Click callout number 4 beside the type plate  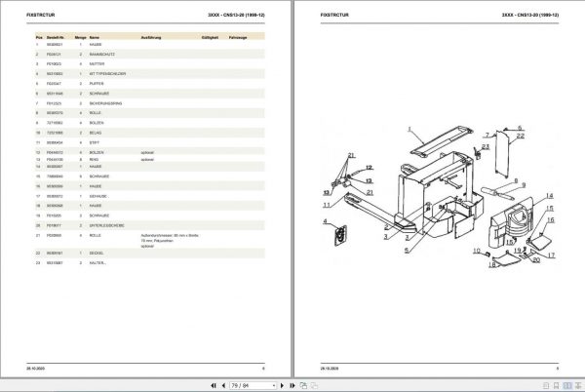pyautogui.click(x=325, y=221)
